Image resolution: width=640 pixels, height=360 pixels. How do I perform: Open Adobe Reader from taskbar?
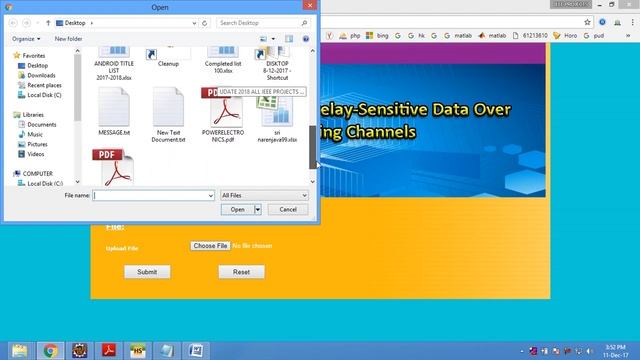pyautogui.click(x=109, y=351)
